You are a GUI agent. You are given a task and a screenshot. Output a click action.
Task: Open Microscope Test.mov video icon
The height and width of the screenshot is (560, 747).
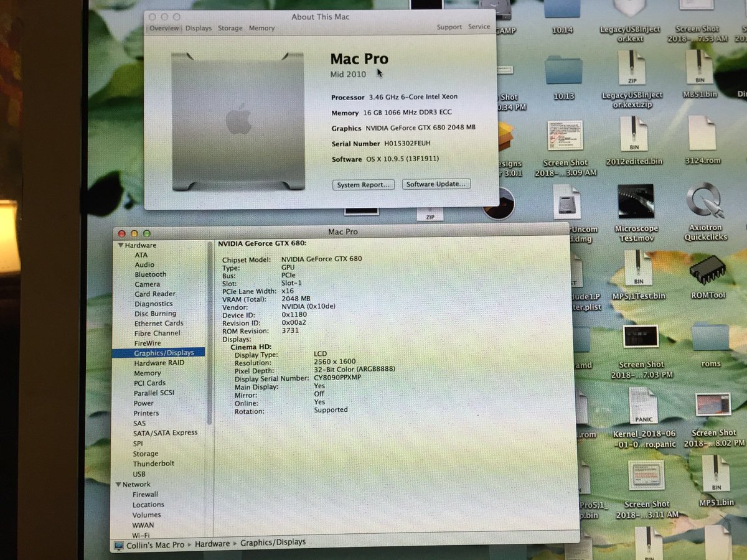click(636, 201)
